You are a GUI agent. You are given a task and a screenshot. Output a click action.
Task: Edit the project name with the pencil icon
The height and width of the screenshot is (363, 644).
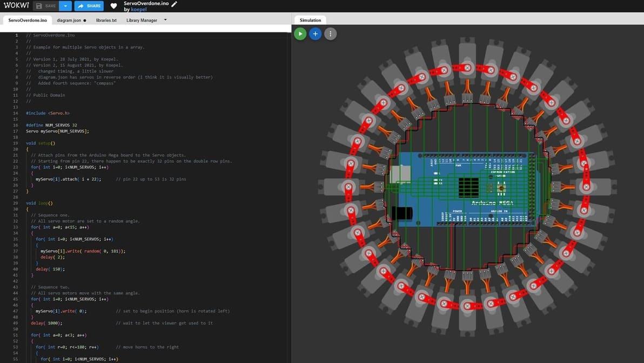174,4
